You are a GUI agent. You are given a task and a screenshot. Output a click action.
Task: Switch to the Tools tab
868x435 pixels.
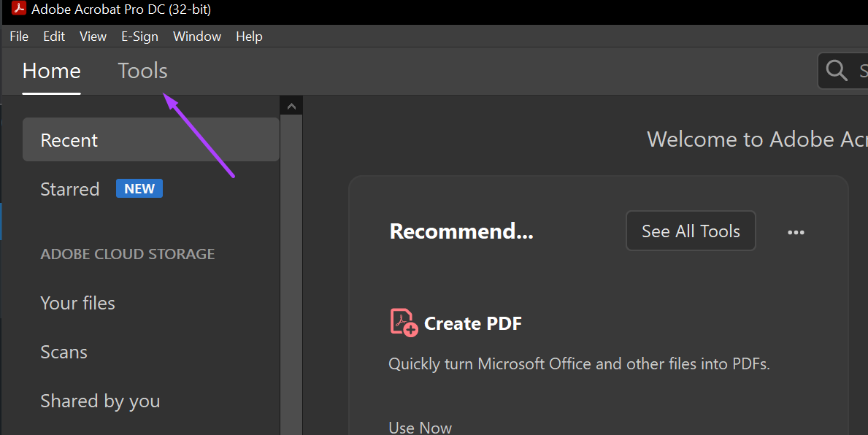142,71
